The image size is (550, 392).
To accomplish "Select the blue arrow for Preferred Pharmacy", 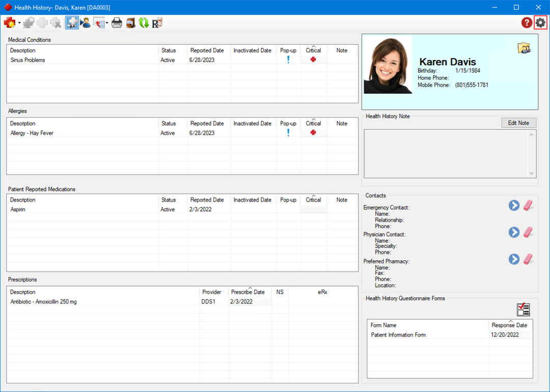I will click(x=514, y=259).
